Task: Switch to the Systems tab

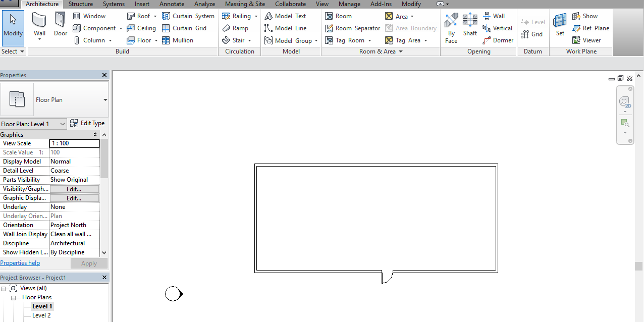Action: [x=114, y=4]
